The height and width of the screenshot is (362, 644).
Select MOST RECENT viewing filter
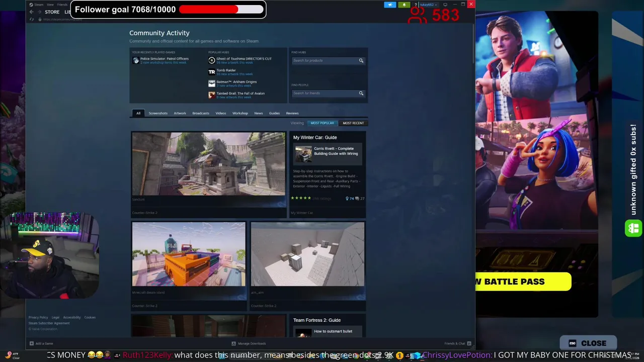coord(353,123)
